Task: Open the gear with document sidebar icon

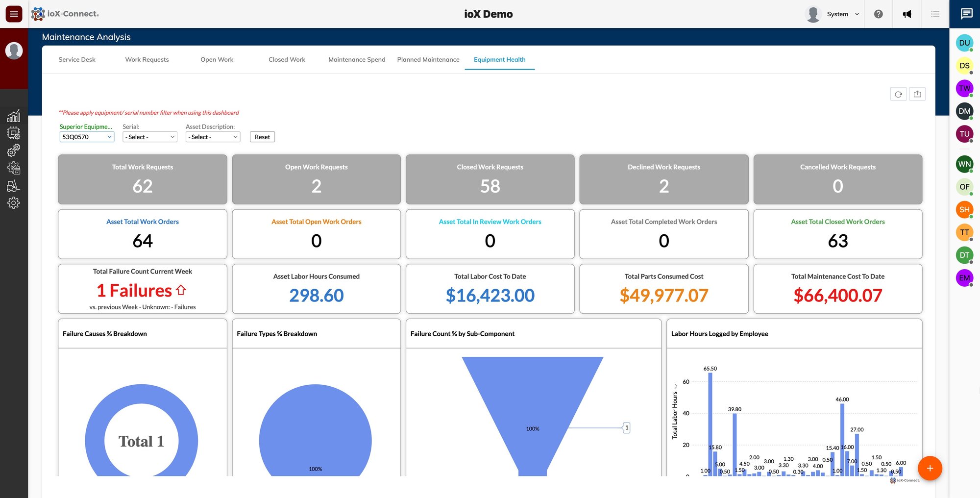Action: point(14,168)
